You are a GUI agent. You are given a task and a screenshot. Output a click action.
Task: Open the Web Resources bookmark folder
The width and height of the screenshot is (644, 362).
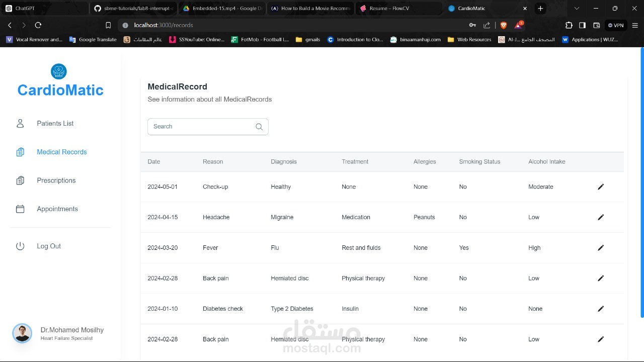(x=469, y=40)
